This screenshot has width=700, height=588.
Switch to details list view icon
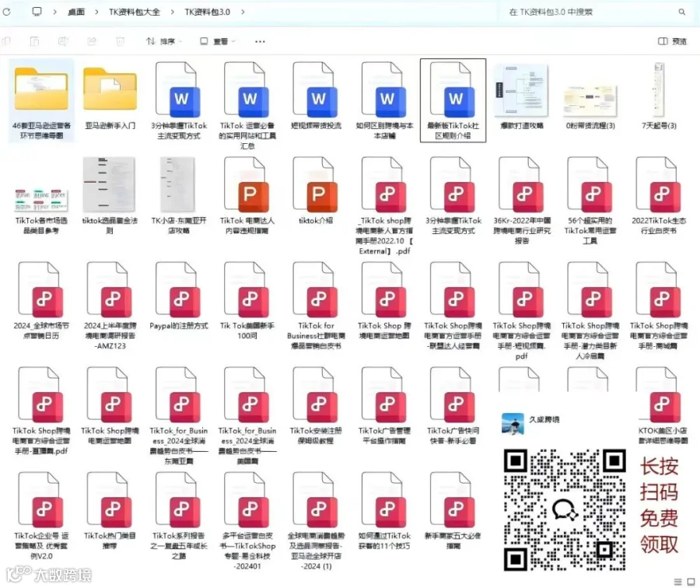tap(677, 582)
